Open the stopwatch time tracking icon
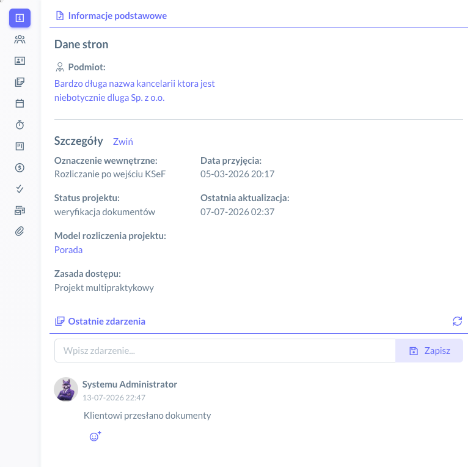Screen dimensions: 476x467 20,125
